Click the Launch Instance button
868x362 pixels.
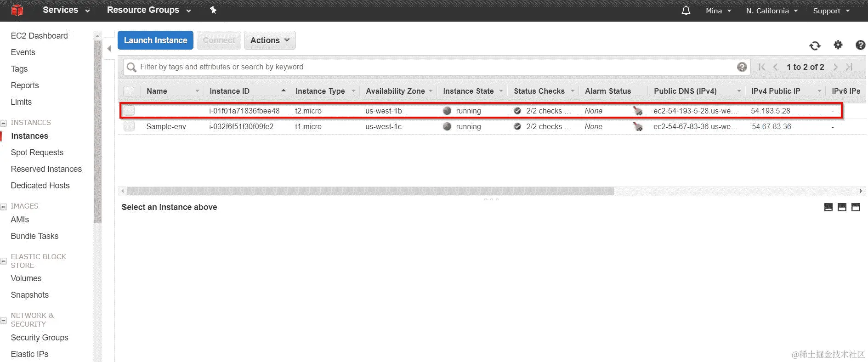tap(155, 40)
